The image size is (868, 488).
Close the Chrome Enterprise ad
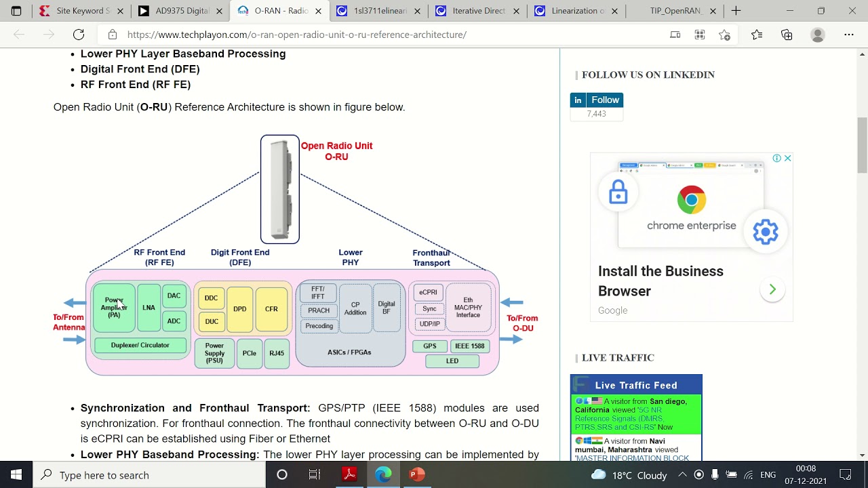point(787,158)
